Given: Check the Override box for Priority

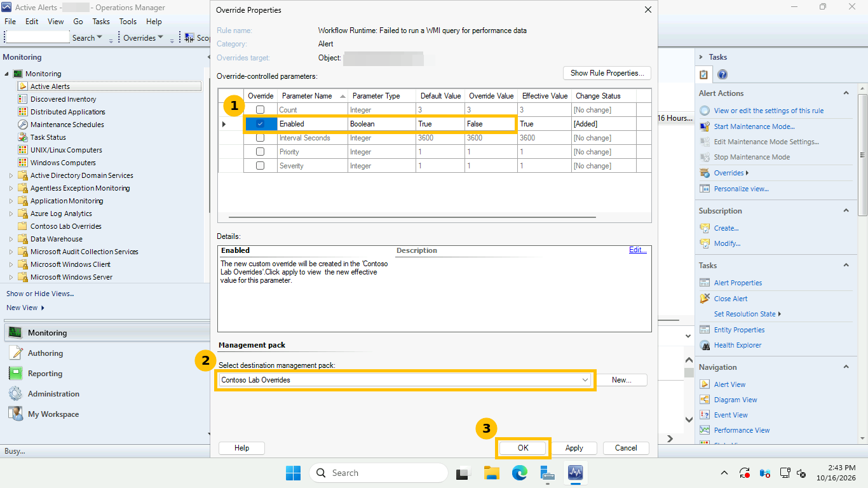Looking at the screenshot, I should [x=260, y=152].
